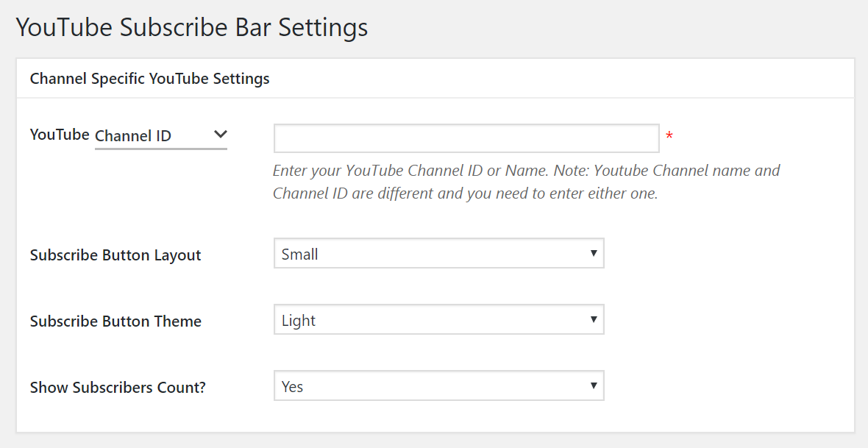Click the Show Subscribers Count label

point(118,387)
